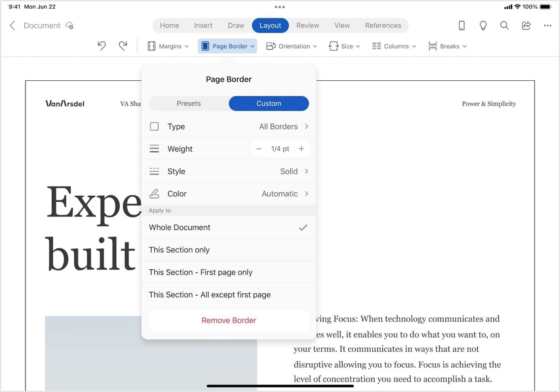Screen dimensions: 560x392
Task: Click the Remove Border button
Action: click(x=228, y=320)
